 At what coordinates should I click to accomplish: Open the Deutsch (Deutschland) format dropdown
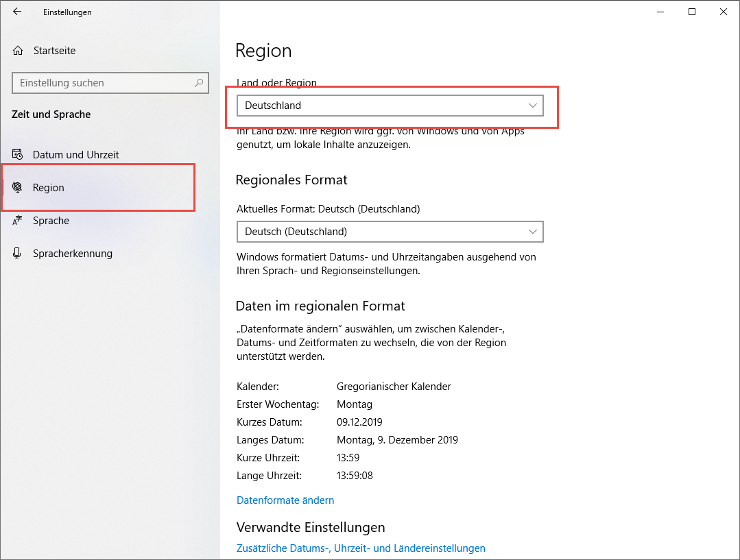(x=390, y=232)
